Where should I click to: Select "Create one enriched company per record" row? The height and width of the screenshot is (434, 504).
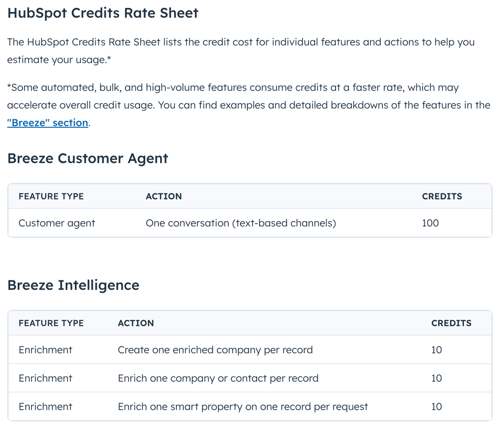[x=215, y=350]
